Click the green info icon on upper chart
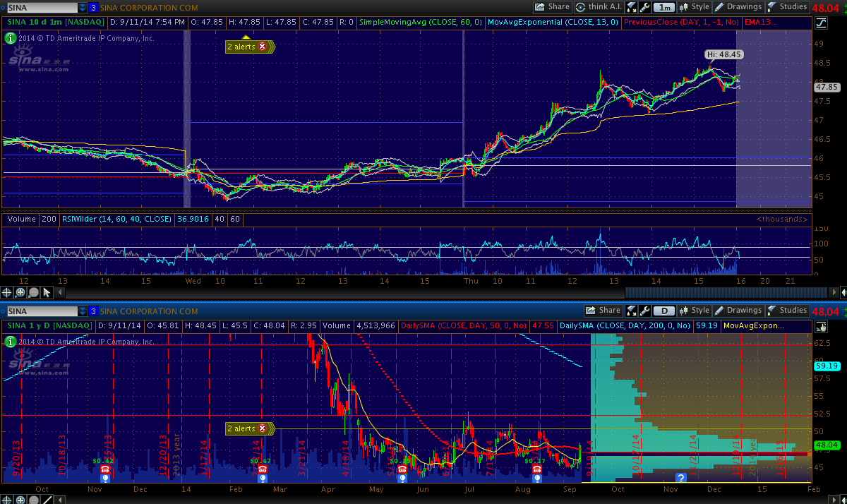 click(10, 38)
